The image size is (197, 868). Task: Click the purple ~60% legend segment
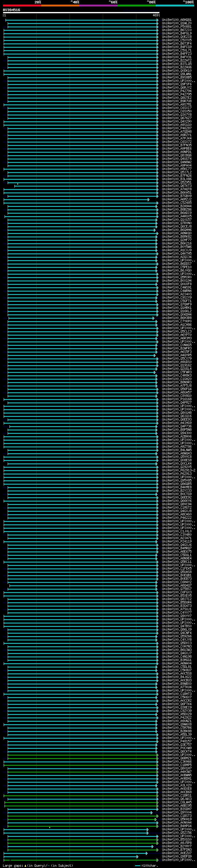(x=98, y=6)
